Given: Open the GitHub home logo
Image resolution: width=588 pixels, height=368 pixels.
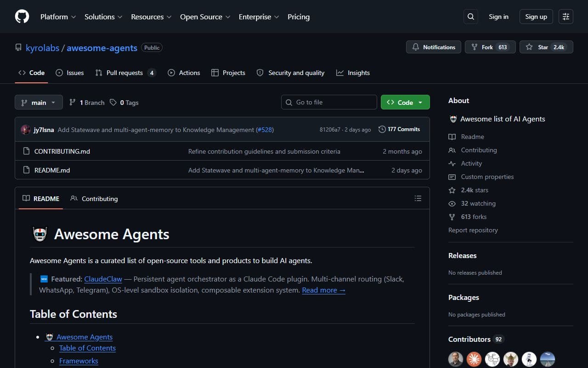Looking at the screenshot, I should coord(22,17).
